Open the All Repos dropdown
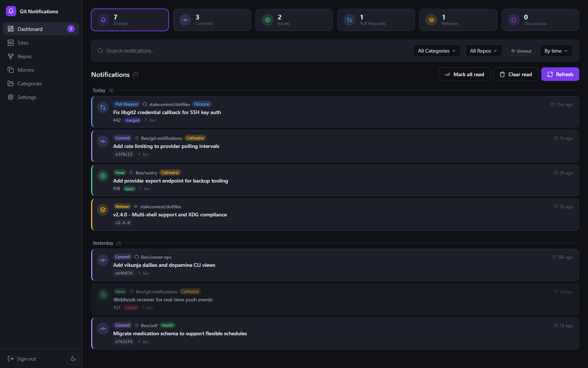The image size is (588, 368). tap(483, 51)
